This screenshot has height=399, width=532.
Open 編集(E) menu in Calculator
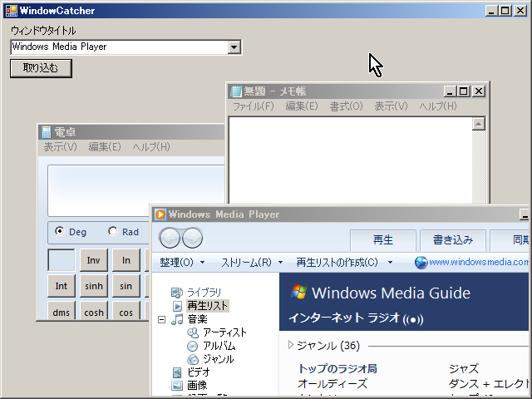point(105,147)
